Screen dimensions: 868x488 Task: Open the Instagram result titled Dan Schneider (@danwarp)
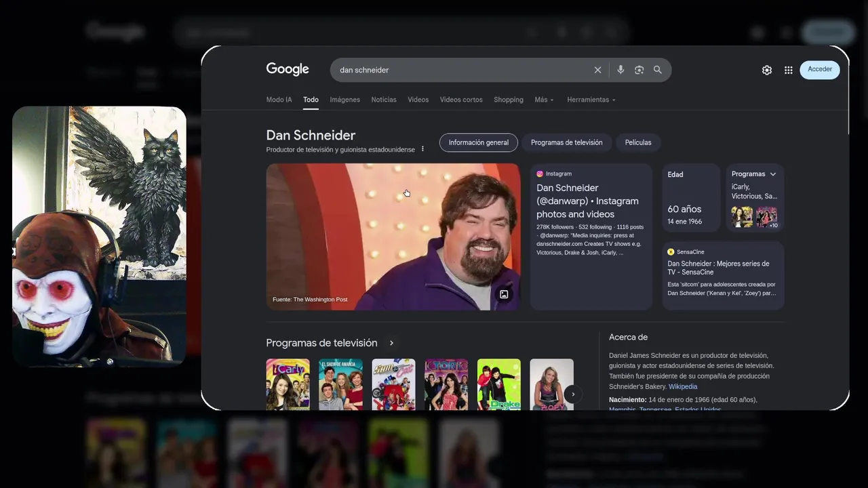[587, 201]
